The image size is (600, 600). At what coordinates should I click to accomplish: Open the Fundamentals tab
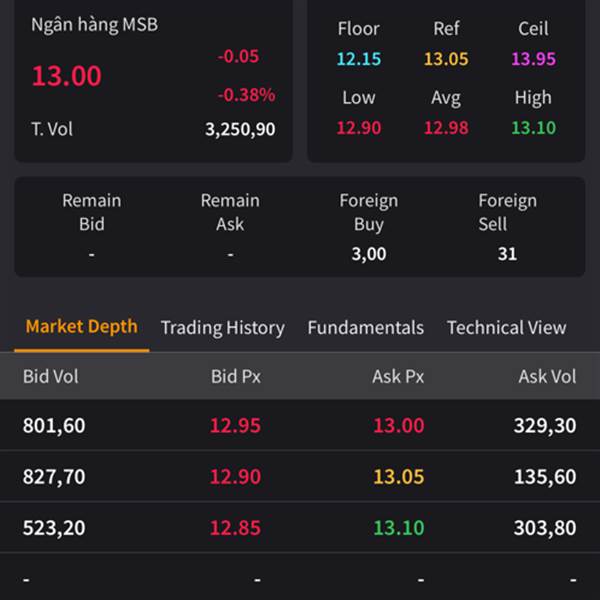(x=365, y=328)
